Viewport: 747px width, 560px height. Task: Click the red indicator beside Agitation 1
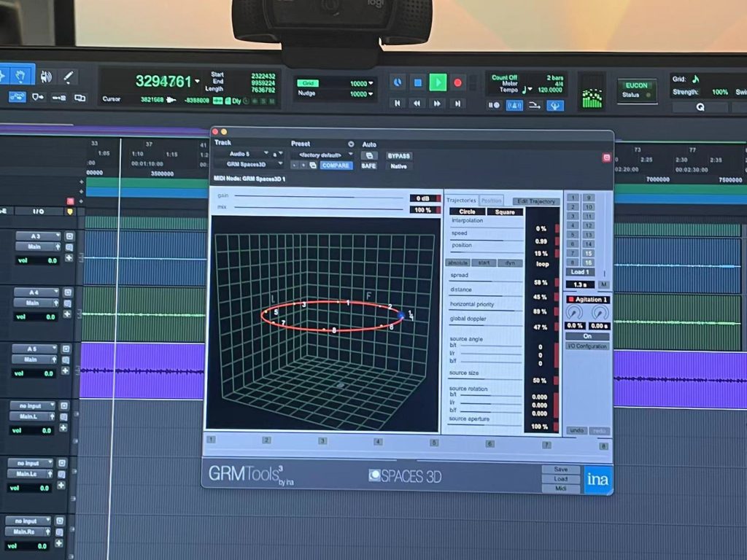(570, 300)
